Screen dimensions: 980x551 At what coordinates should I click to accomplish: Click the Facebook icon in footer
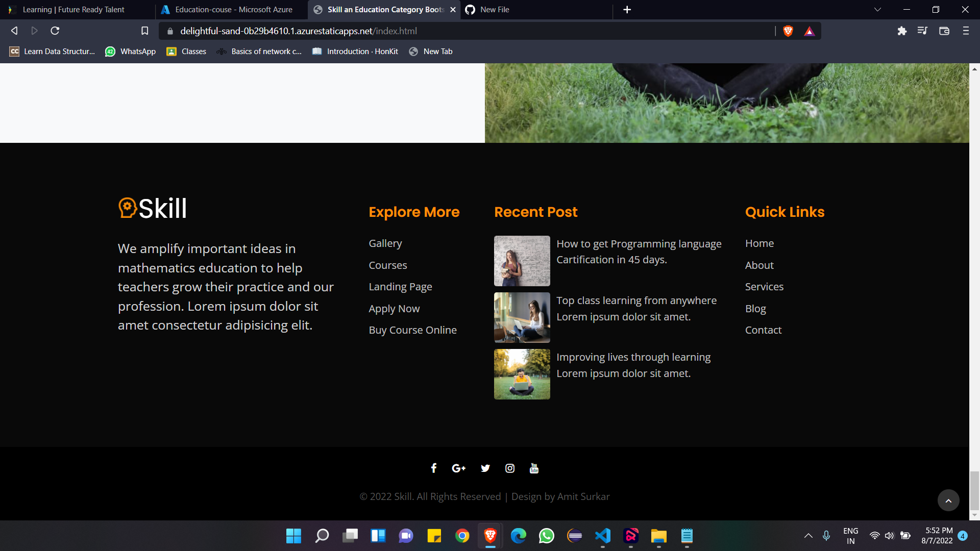(x=433, y=468)
